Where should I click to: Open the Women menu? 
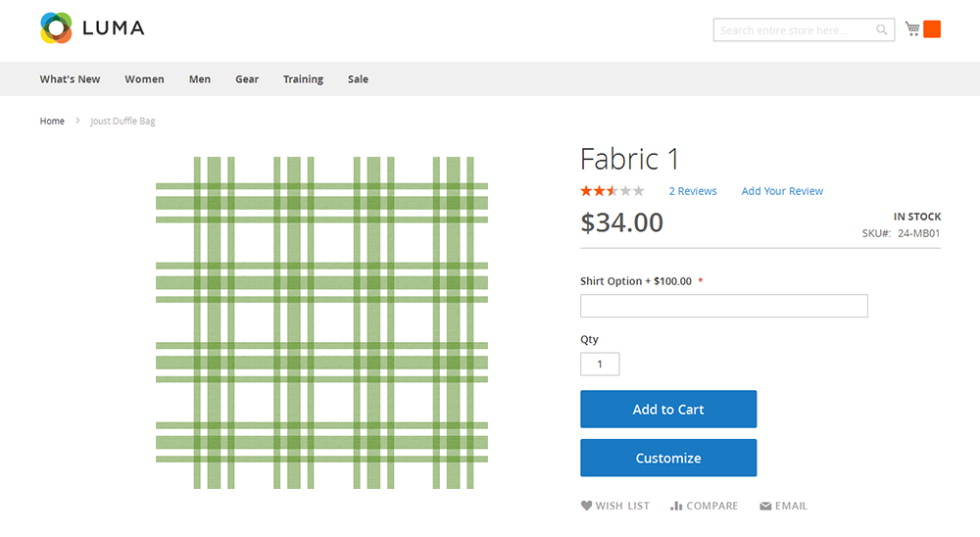tap(144, 79)
